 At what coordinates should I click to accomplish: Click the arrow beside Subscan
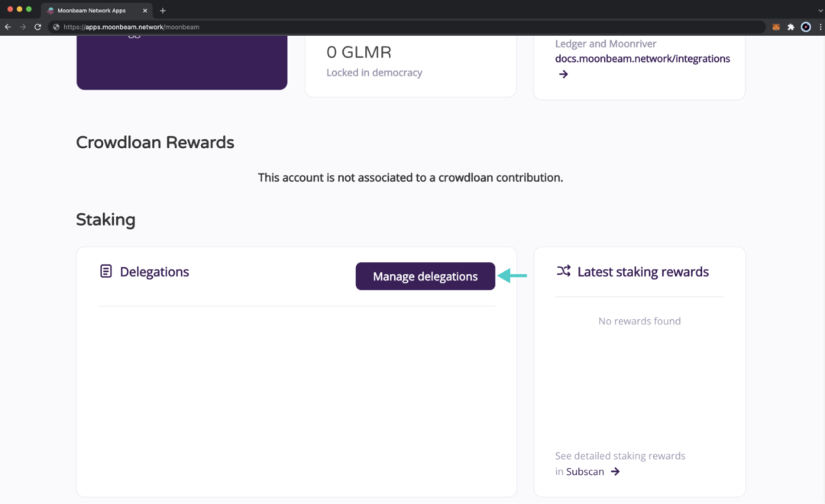(x=615, y=471)
